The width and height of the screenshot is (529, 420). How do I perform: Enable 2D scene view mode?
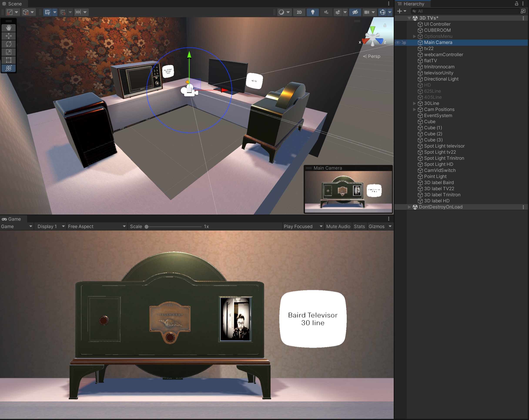pos(299,12)
